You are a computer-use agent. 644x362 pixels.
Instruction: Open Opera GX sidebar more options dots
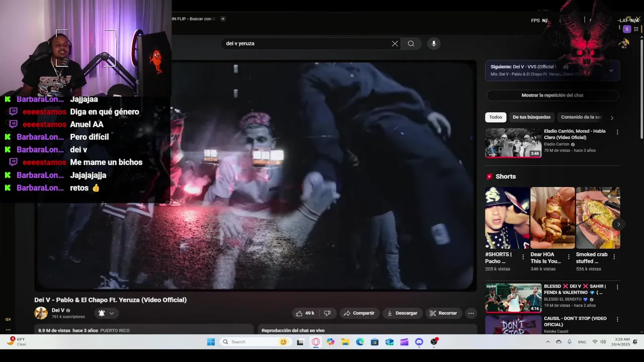pos(8,330)
